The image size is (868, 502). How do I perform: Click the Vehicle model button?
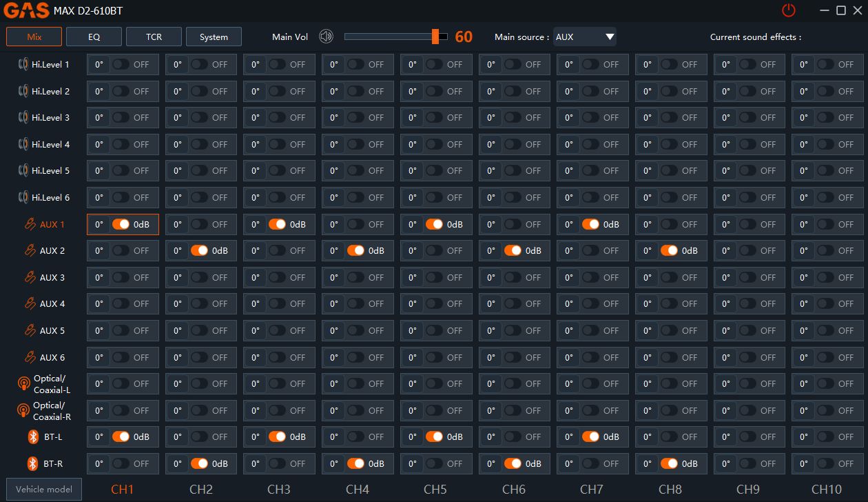click(x=44, y=489)
